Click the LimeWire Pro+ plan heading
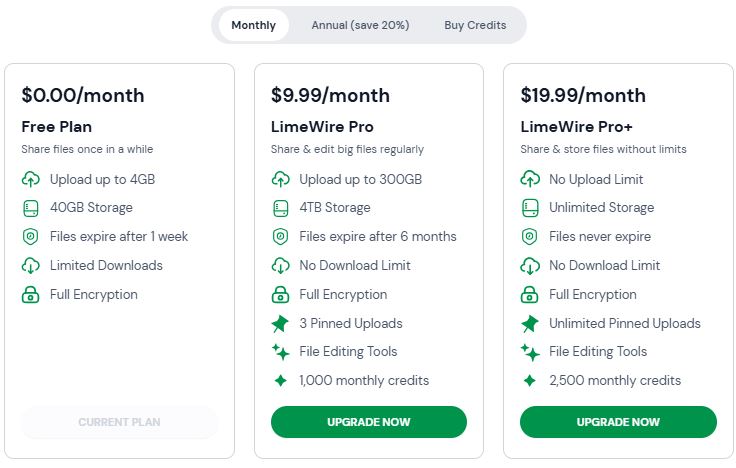 [x=576, y=127]
